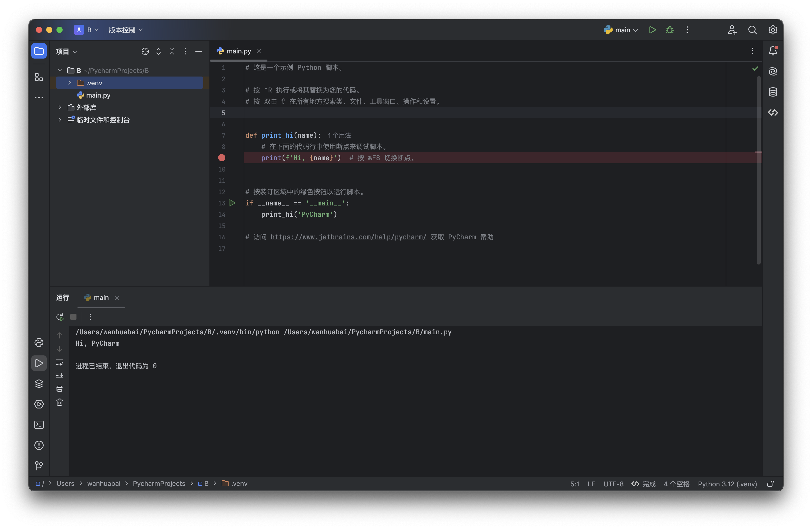This screenshot has height=529, width=812.
Task: Run main with the green play icon
Action: pyautogui.click(x=652, y=30)
